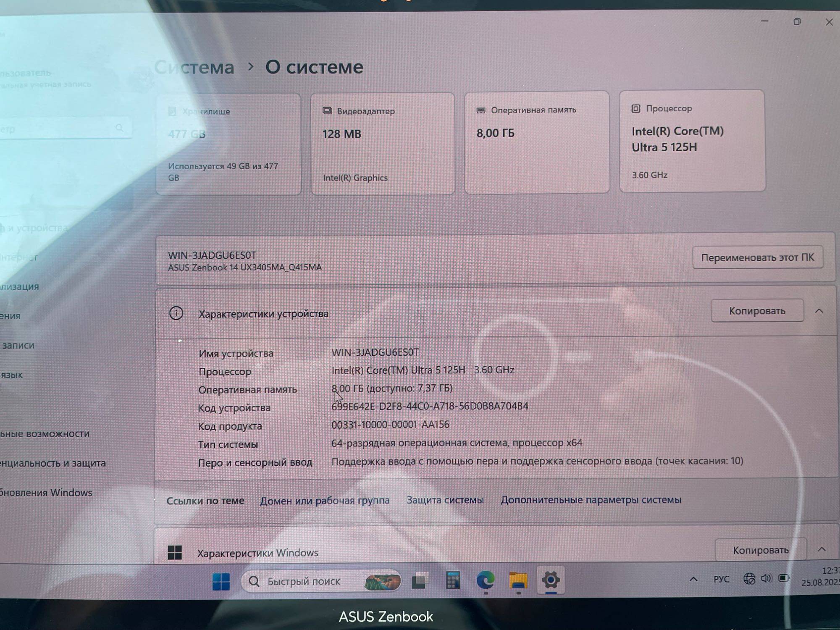Minimize the Settings window
Viewport: 840px width, 630px height.
(x=764, y=21)
